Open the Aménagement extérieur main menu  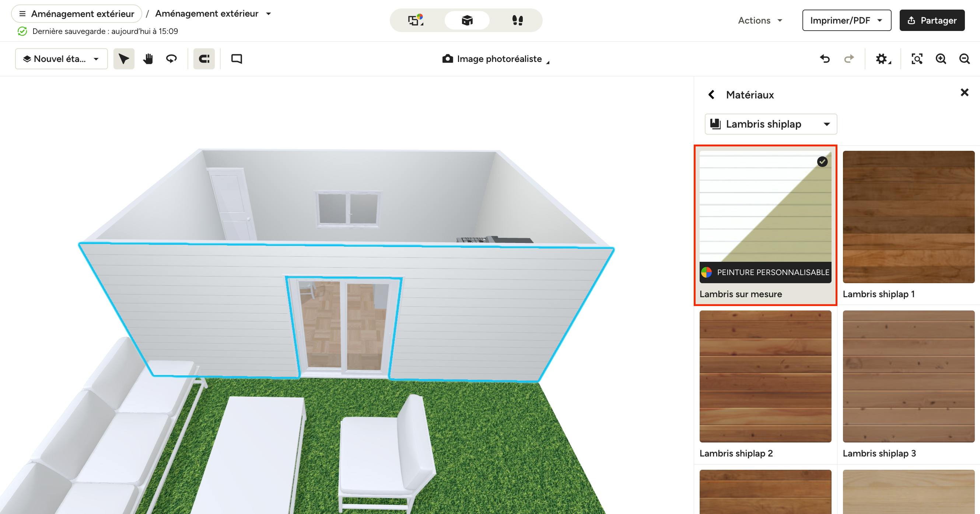(77, 14)
